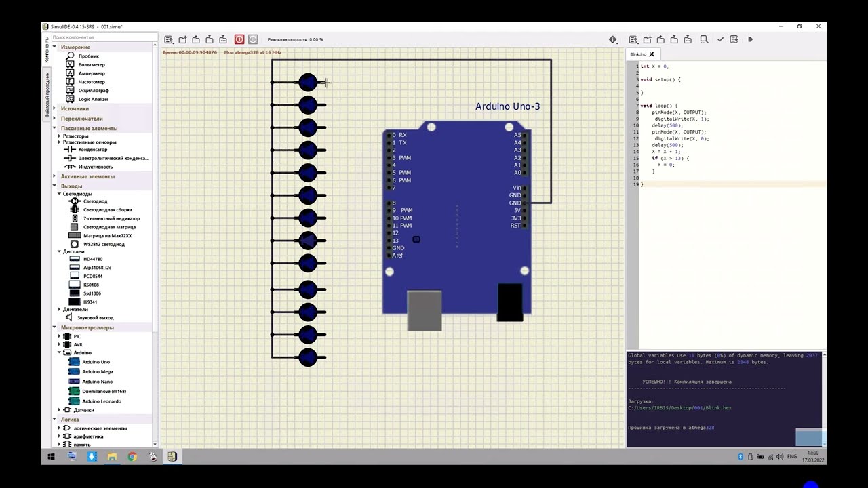Switch to the Компоненты side tab

pyautogui.click(x=47, y=49)
